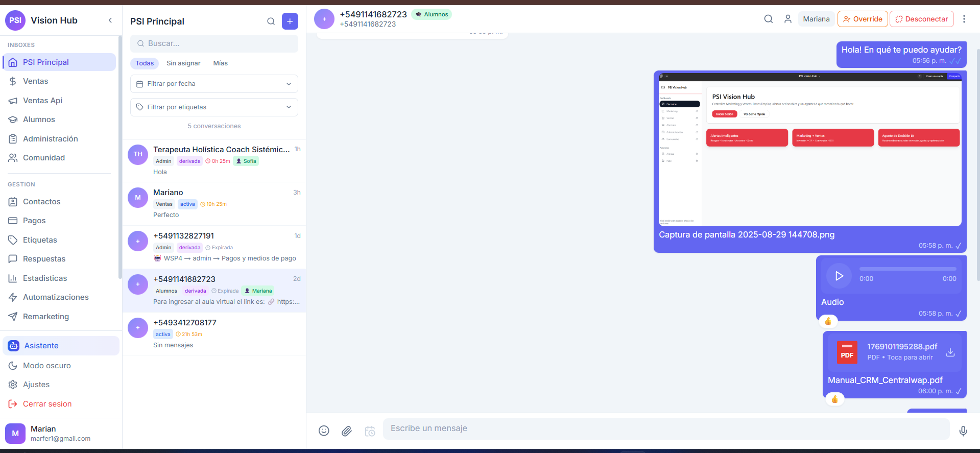Open +5493412708177 conversation
980x453 pixels.
click(x=214, y=334)
